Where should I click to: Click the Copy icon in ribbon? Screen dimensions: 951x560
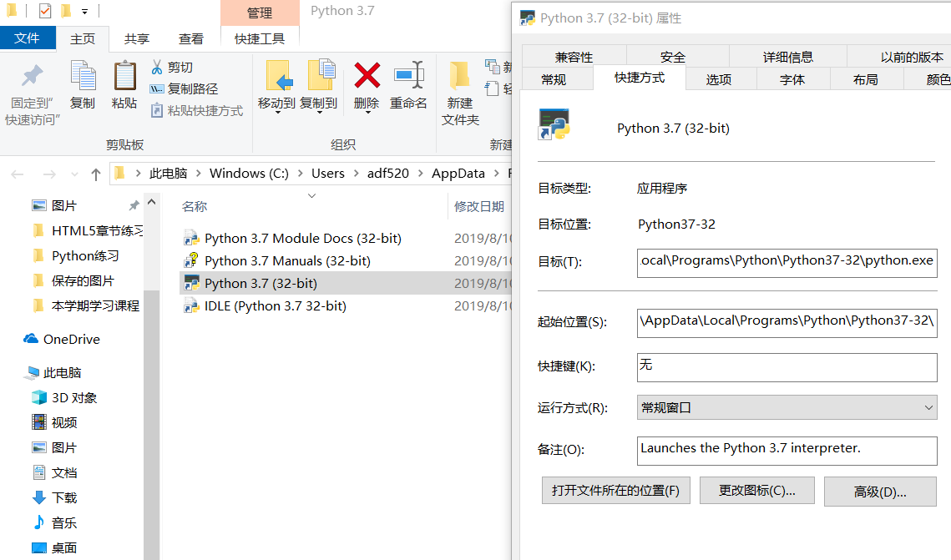point(83,76)
